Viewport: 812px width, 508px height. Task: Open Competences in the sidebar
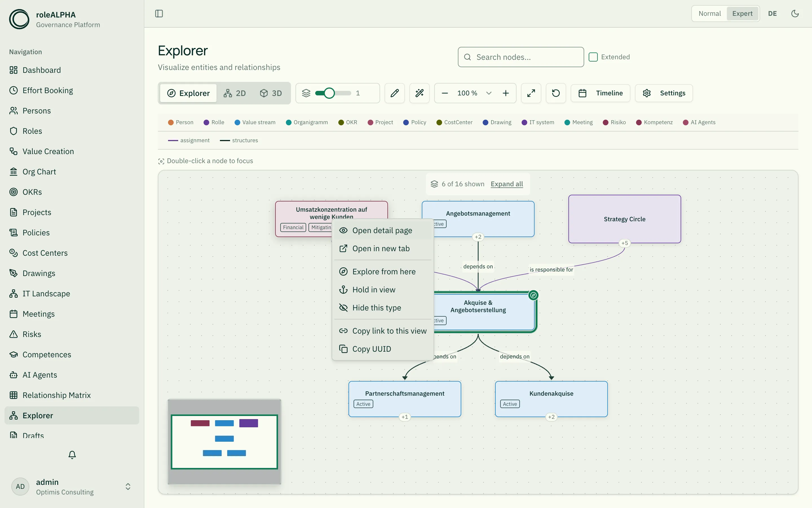click(72, 354)
